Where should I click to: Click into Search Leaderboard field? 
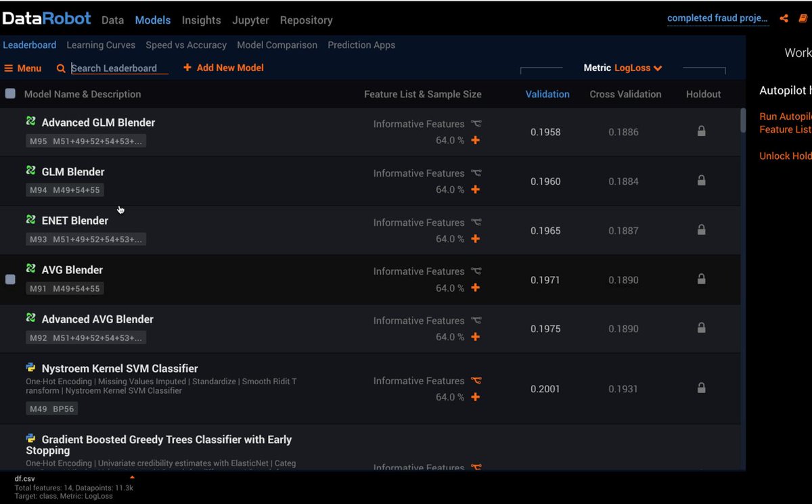tap(119, 68)
